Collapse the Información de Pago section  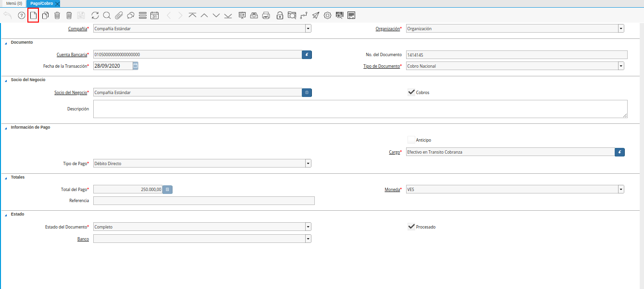pos(6,128)
